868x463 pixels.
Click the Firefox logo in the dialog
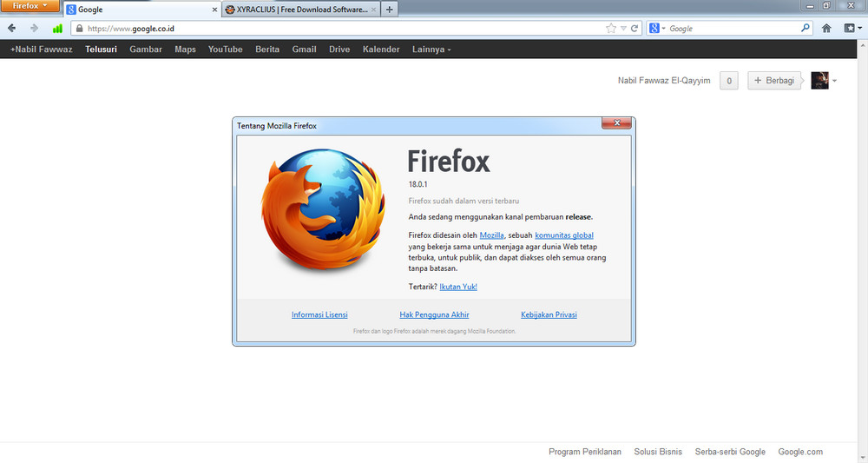click(x=323, y=210)
